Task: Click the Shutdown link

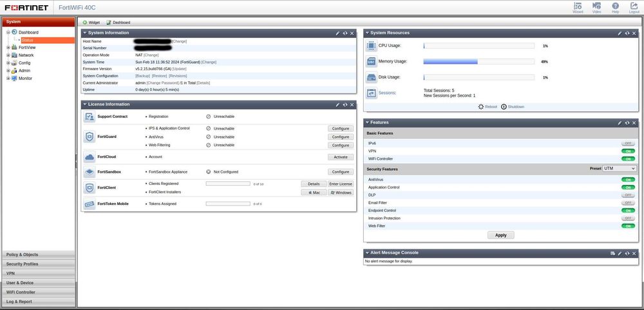Action: [513, 107]
